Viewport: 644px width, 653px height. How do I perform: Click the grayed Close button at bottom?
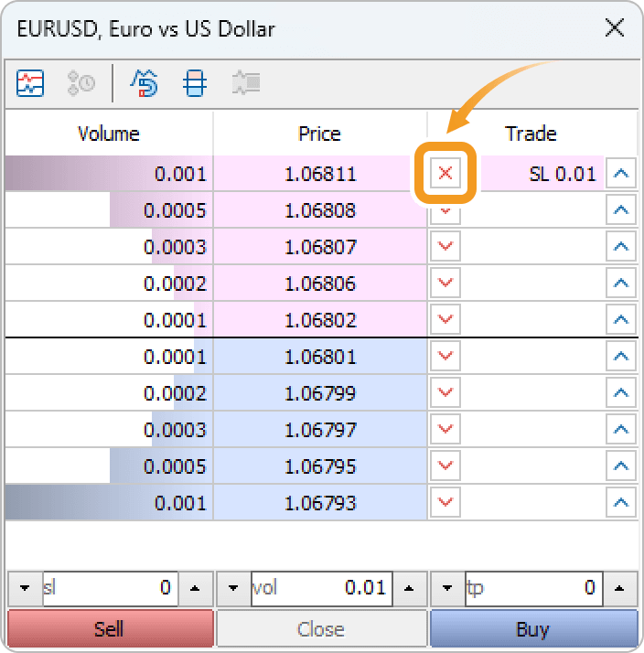pyautogui.click(x=322, y=628)
